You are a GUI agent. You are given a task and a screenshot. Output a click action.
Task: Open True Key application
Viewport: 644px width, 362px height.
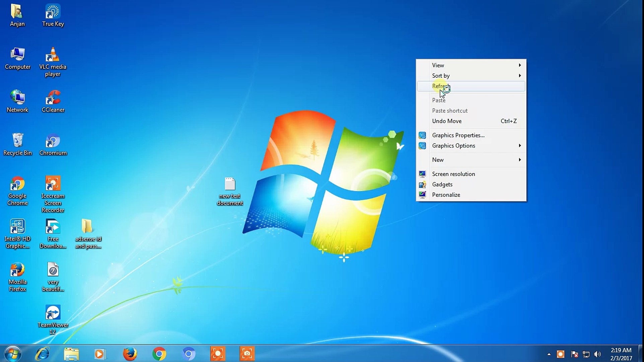click(53, 11)
